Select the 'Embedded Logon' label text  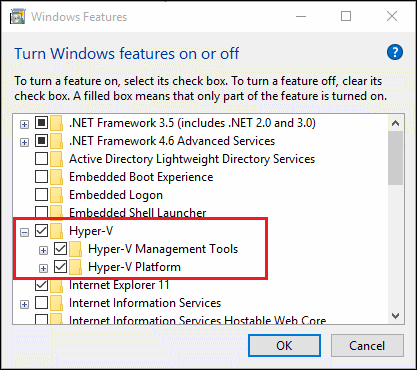[116, 195]
